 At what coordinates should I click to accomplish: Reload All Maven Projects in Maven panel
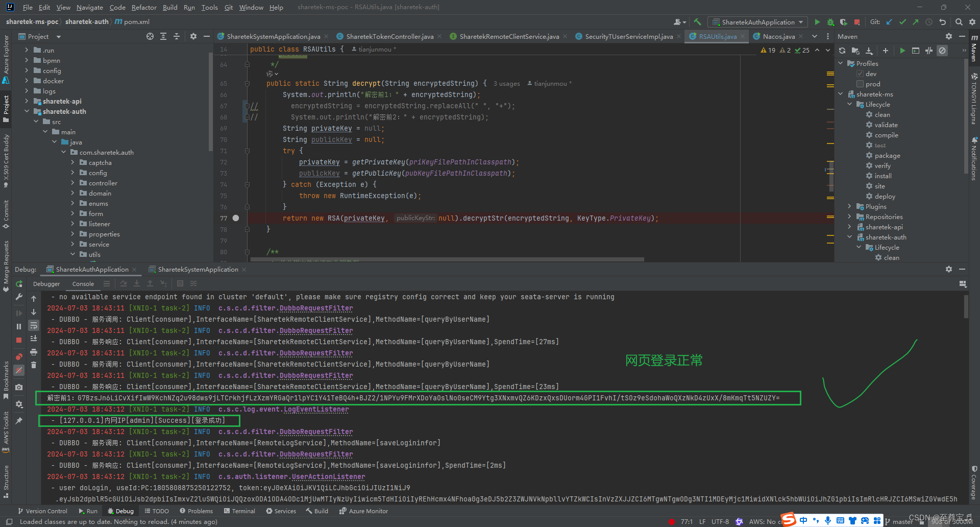[x=842, y=51]
